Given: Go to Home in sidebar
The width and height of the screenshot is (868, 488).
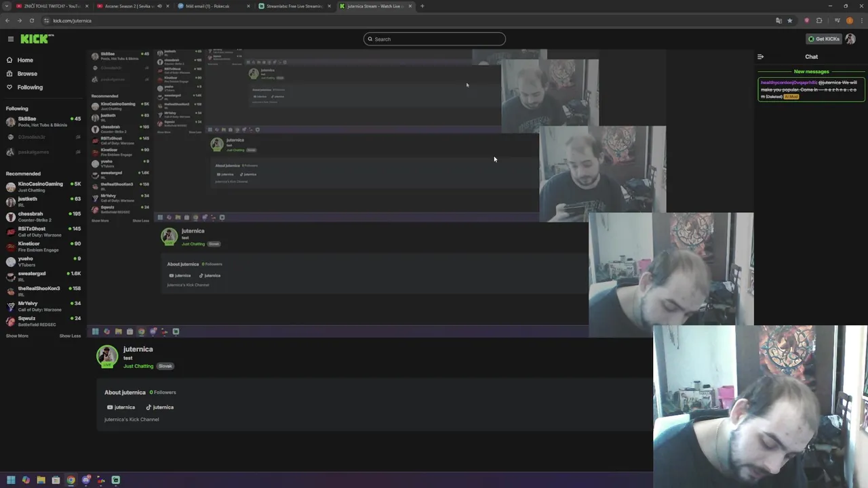Looking at the screenshot, I should [25, 60].
